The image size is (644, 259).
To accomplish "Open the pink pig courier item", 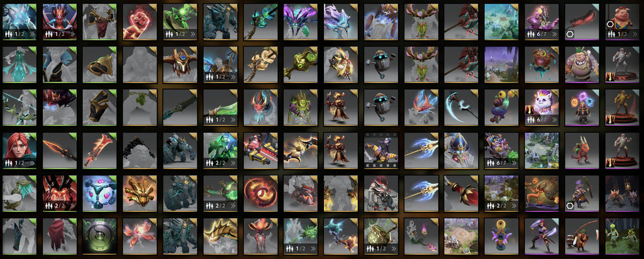I will (x=623, y=22).
